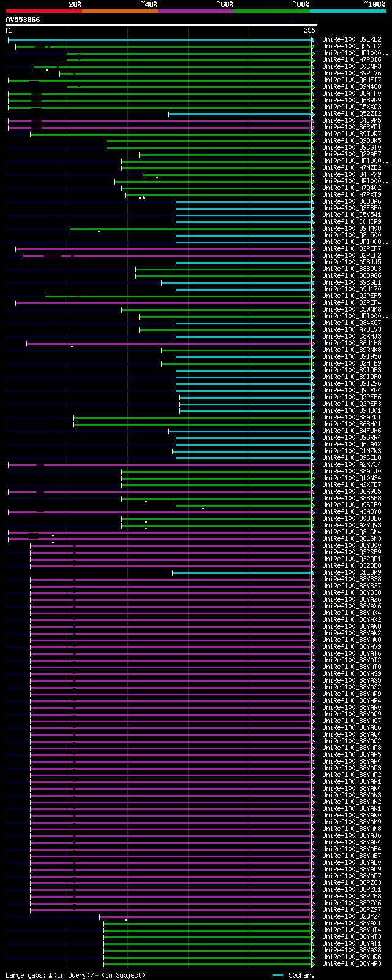Click the UniRef100_C0HIR9 entry
This screenshot has width=392, height=980.
click(x=352, y=221)
